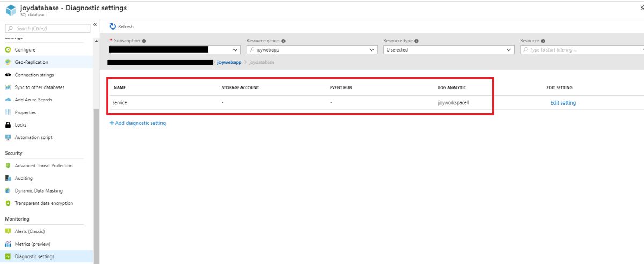Open Automation script menu item
This screenshot has width=644, height=264.
pyautogui.click(x=46, y=137)
